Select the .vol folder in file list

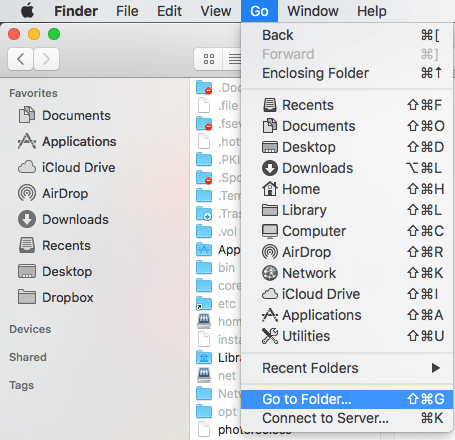(217, 231)
